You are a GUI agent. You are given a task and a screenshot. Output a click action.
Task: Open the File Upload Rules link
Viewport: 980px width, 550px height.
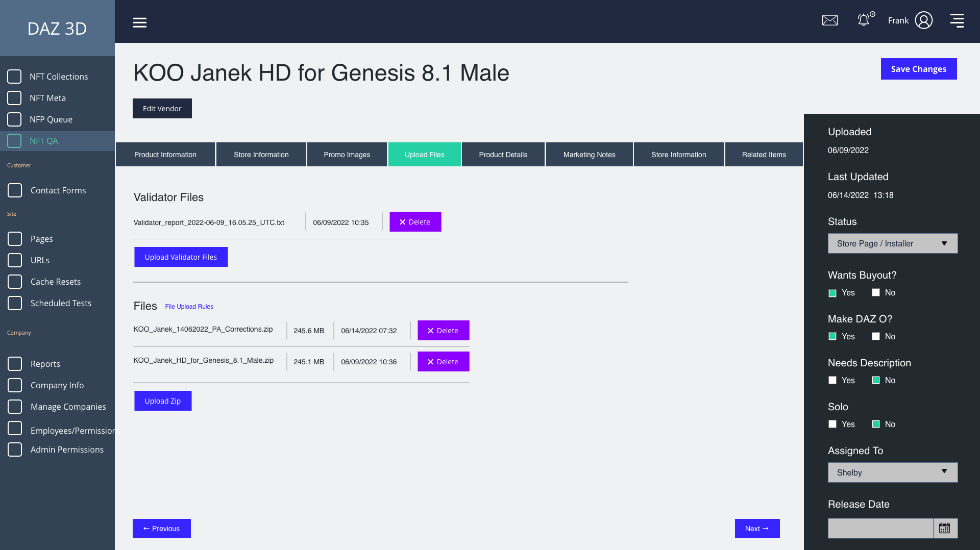189,307
